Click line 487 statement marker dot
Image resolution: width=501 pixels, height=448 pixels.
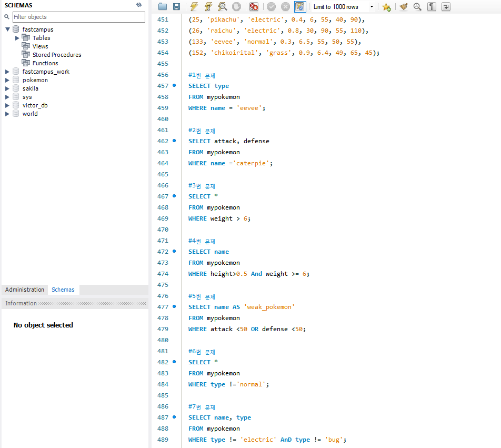[174, 417]
